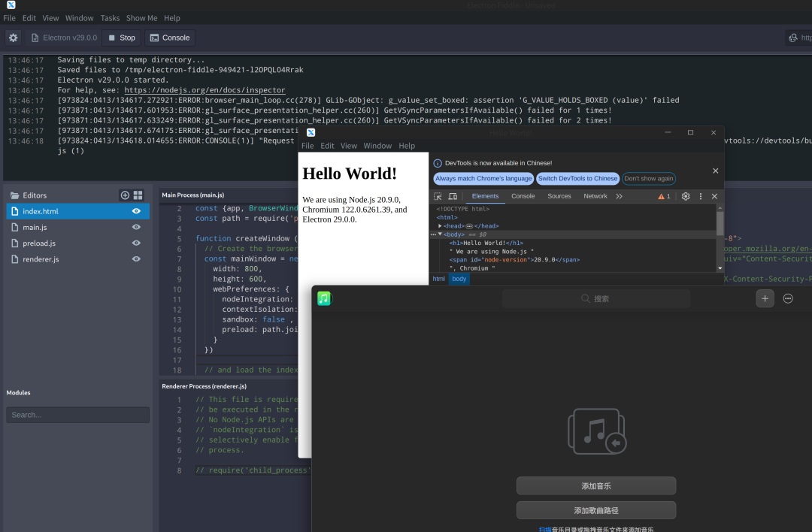Open File menu in Hello World window
Image resolution: width=812 pixels, height=532 pixels.
[308, 146]
